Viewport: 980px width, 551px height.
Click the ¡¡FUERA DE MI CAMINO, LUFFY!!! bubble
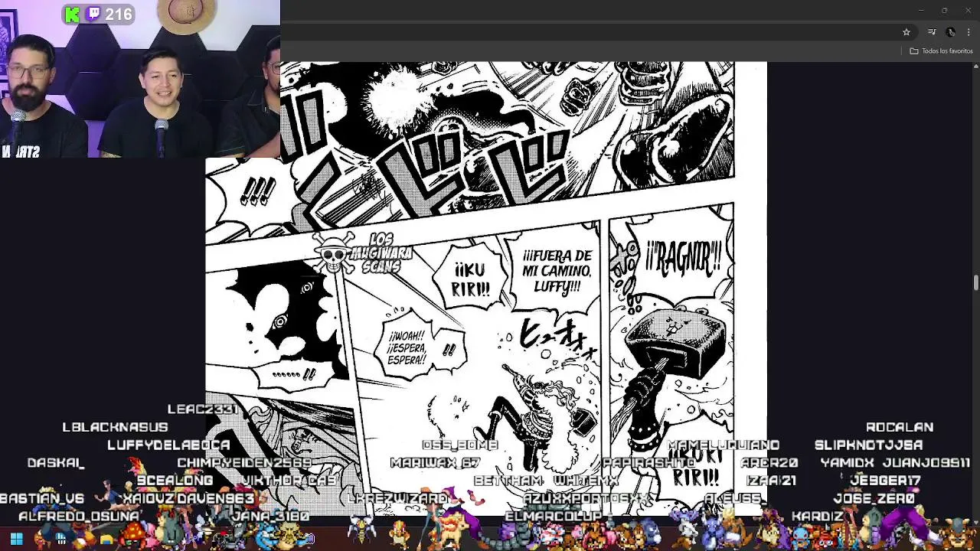point(557,271)
